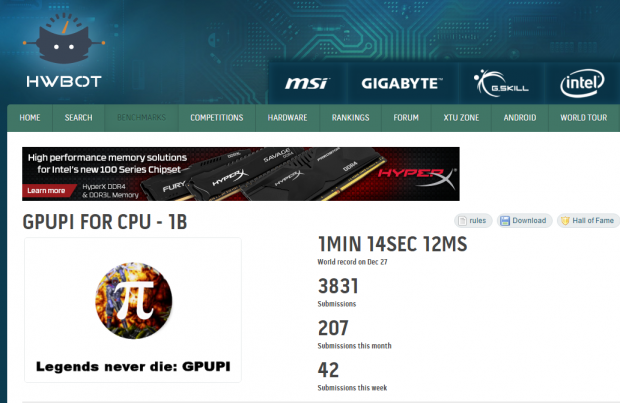620x403 pixels.
Task: Click the rules document icon
Action: pyautogui.click(x=462, y=221)
